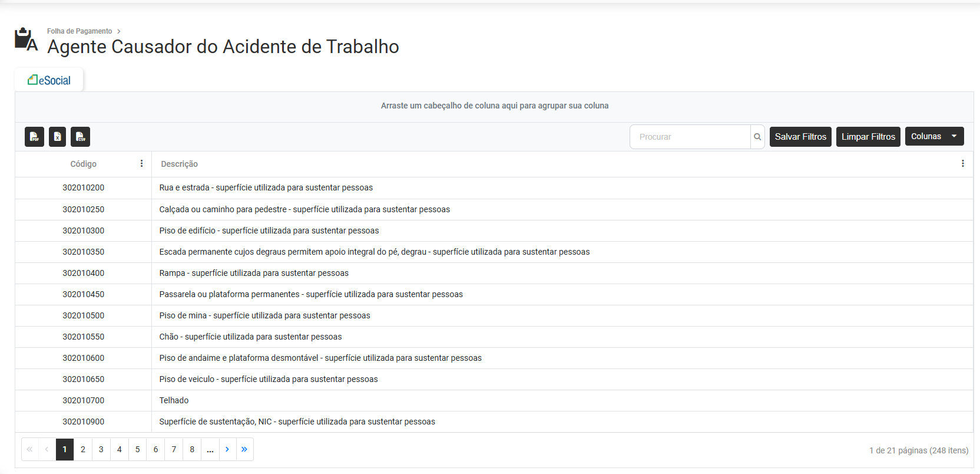The width and height of the screenshot is (980, 474).
Task: Jump to the last page arrow
Action: point(244,449)
